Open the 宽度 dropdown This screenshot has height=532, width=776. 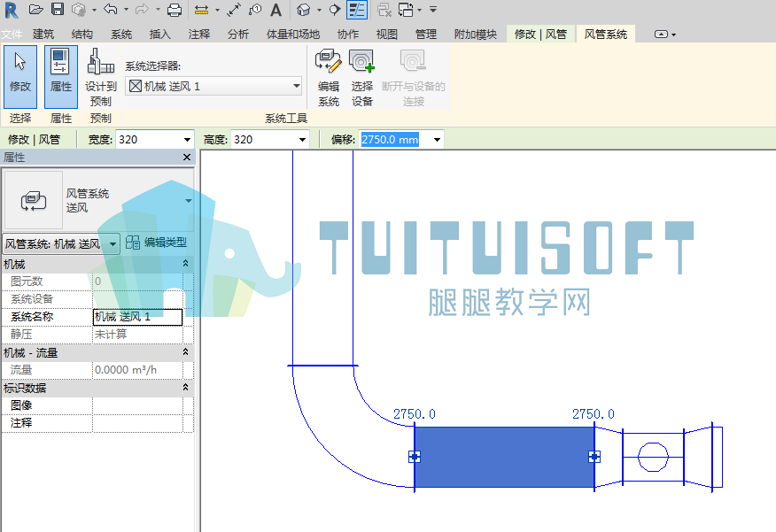[x=187, y=140]
